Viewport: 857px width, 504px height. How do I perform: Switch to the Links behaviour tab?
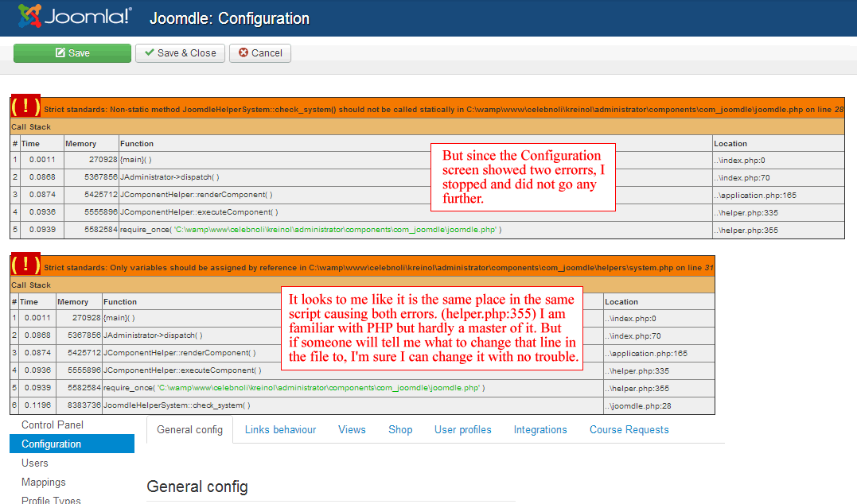coord(280,429)
